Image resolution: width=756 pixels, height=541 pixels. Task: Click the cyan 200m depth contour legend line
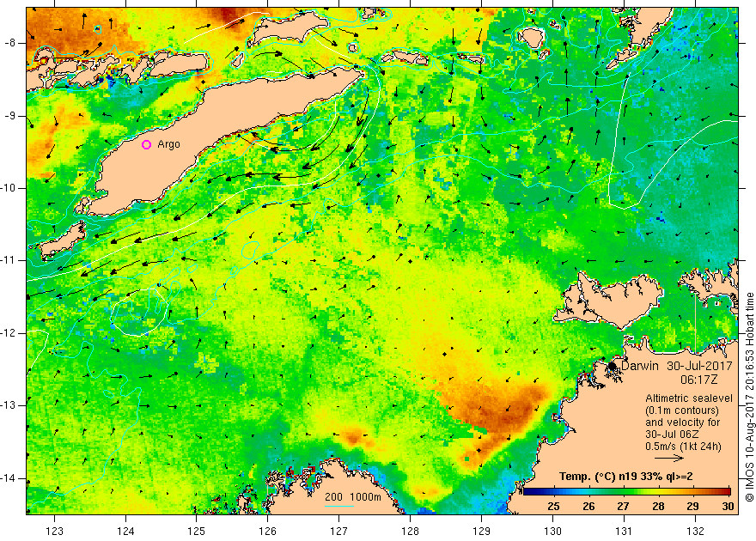tap(339, 506)
